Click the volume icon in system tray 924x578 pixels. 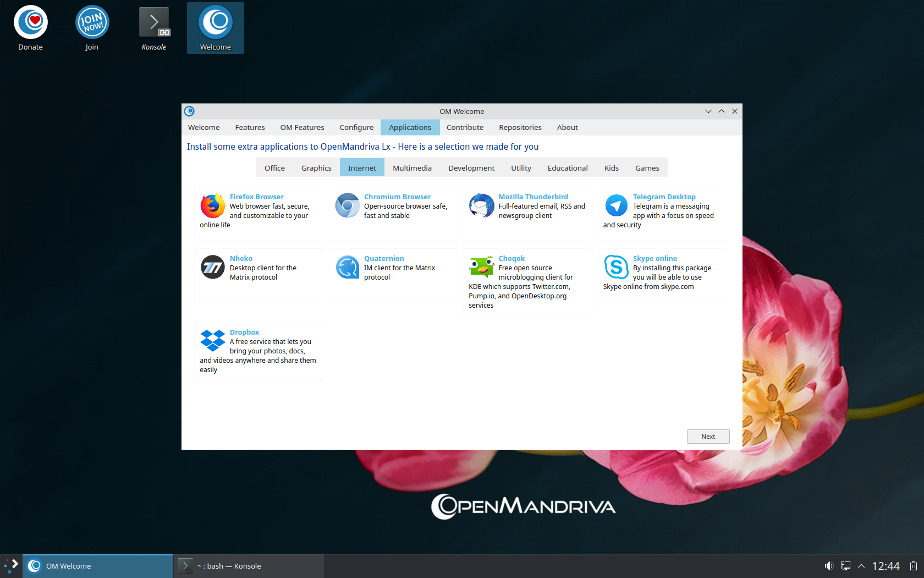tap(829, 566)
